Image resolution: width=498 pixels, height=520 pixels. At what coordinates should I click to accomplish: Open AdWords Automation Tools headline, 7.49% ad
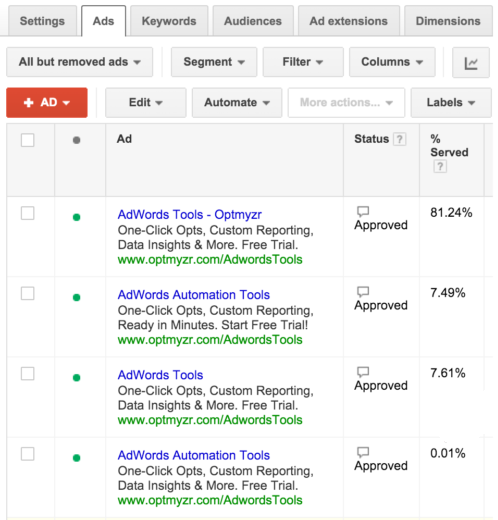click(x=194, y=295)
